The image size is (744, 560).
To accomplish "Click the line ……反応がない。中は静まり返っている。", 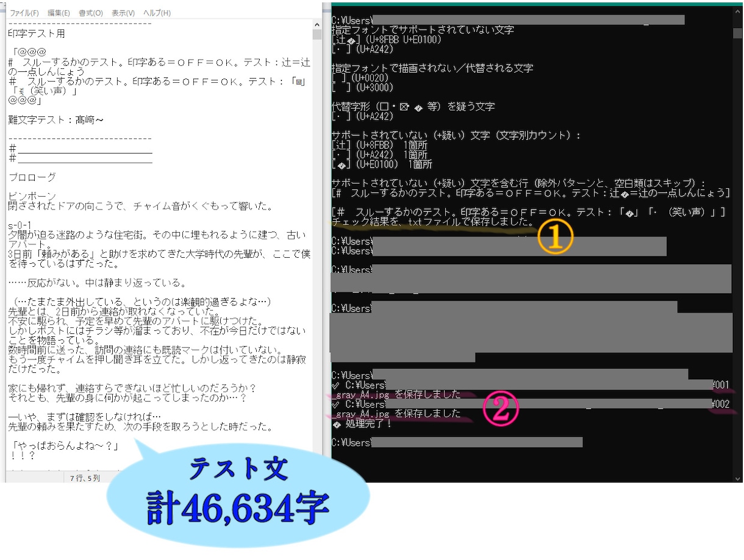I will 97,283.
